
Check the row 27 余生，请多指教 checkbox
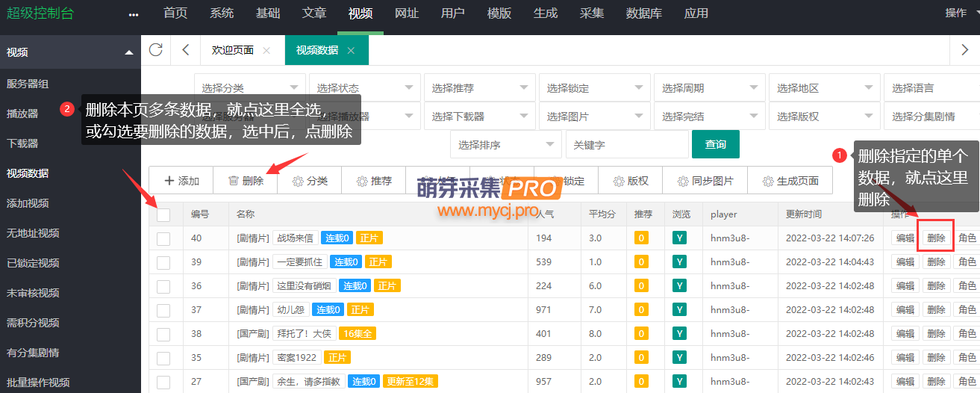point(164,382)
